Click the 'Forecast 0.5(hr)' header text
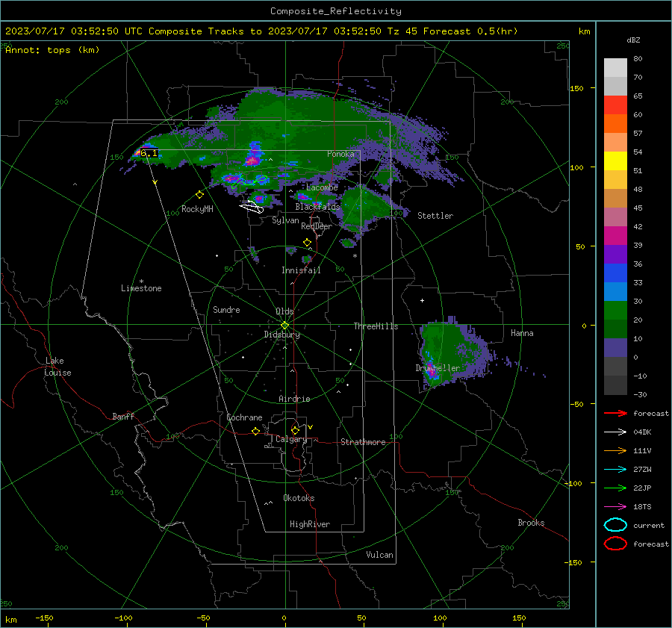Screen dimensions: 672x628 pos(470,31)
